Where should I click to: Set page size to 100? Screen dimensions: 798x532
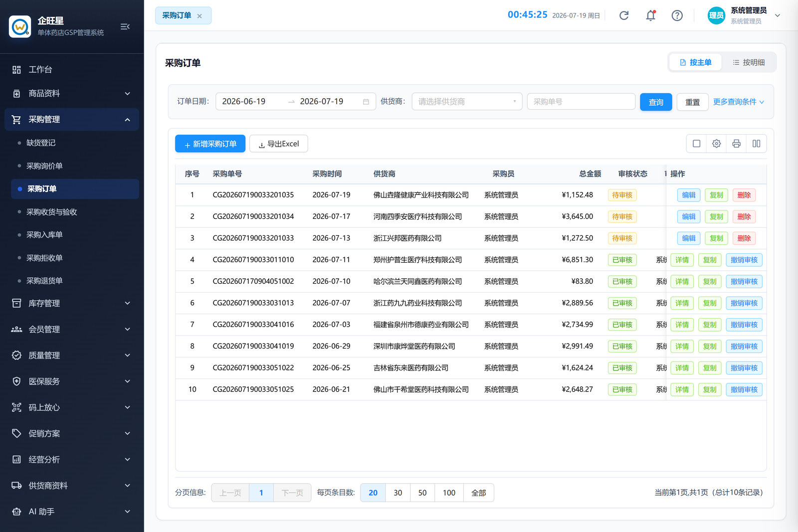pos(449,493)
